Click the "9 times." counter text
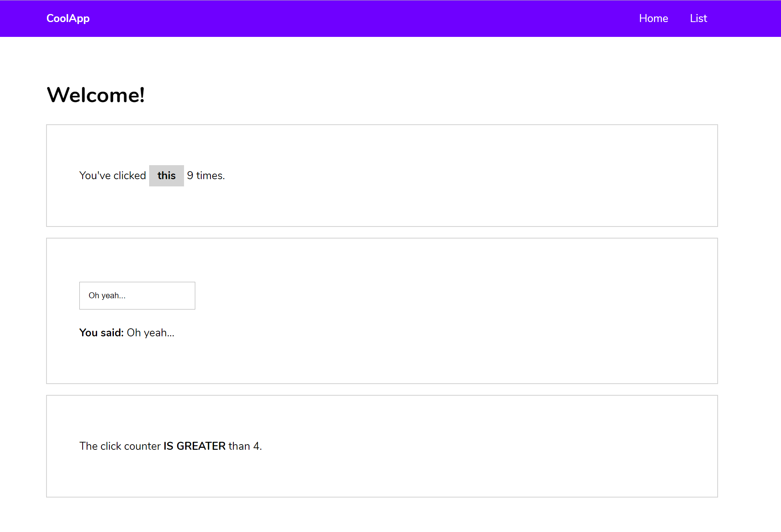Screen dimensions: 781x532 point(206,176)
